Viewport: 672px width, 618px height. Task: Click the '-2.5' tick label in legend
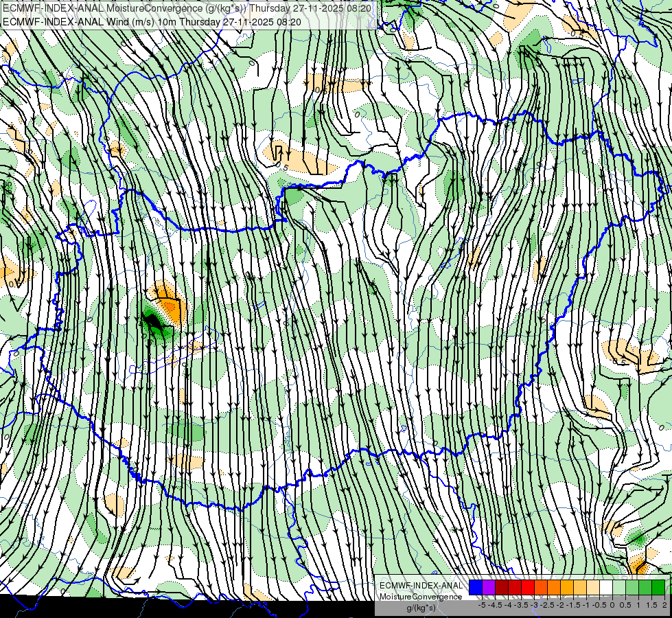coord(547,605)
